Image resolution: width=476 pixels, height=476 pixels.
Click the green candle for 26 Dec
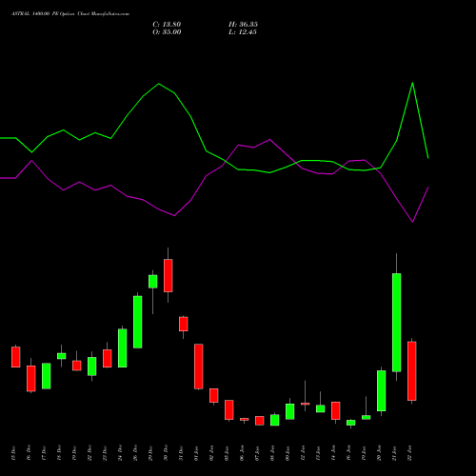tap(138, 322)
